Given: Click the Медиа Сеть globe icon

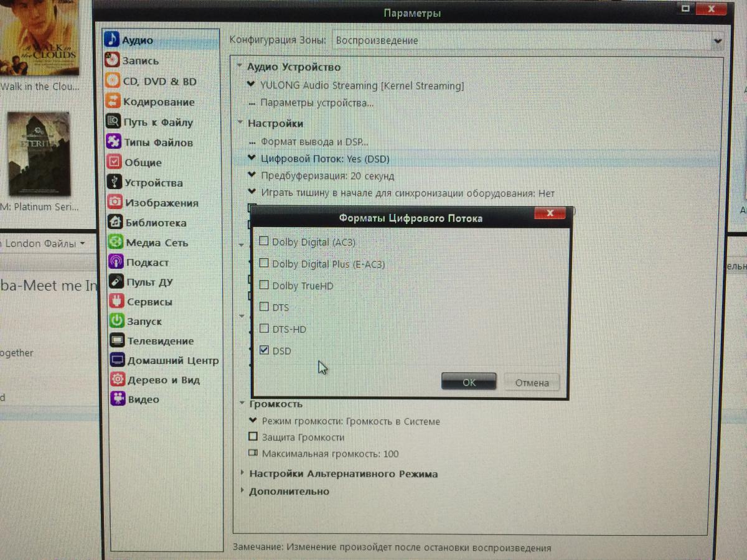Looking at the screenshot, I should 116,241.
